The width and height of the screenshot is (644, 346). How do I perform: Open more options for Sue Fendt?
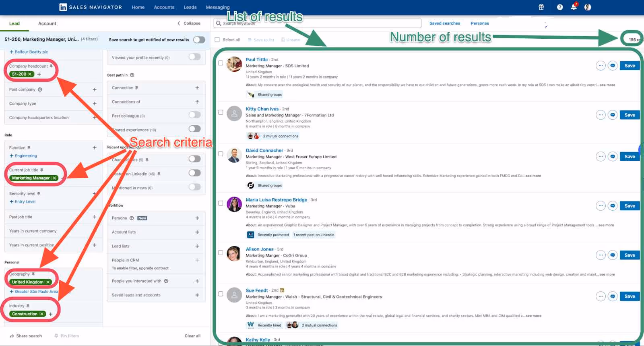601,296
